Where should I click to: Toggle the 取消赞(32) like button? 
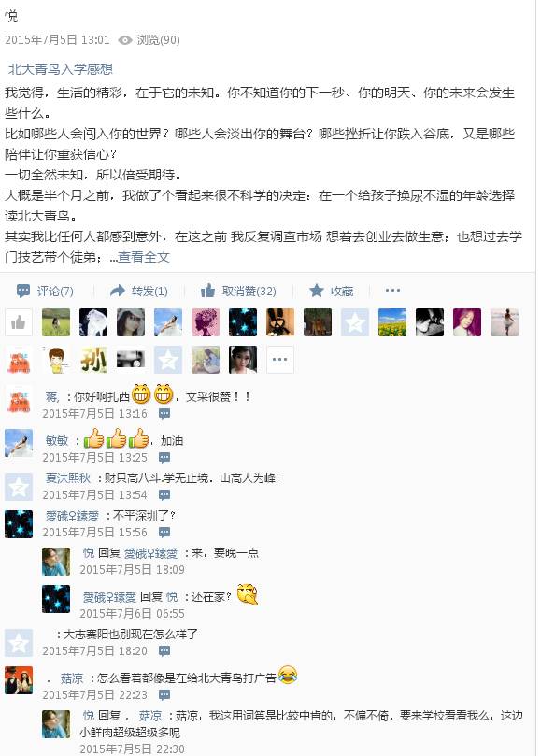click(238, 291)
